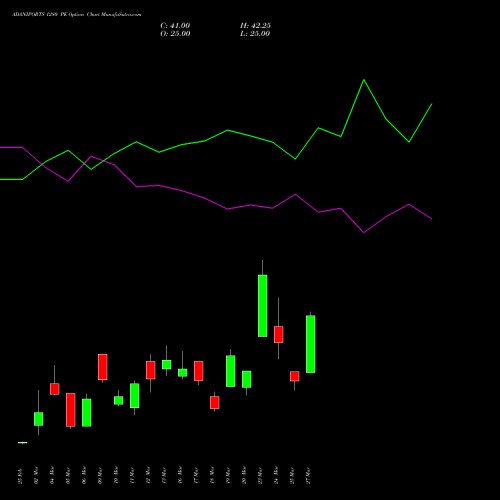
Task: Select the red candle above 24 Mar
Action: point(279,334)
